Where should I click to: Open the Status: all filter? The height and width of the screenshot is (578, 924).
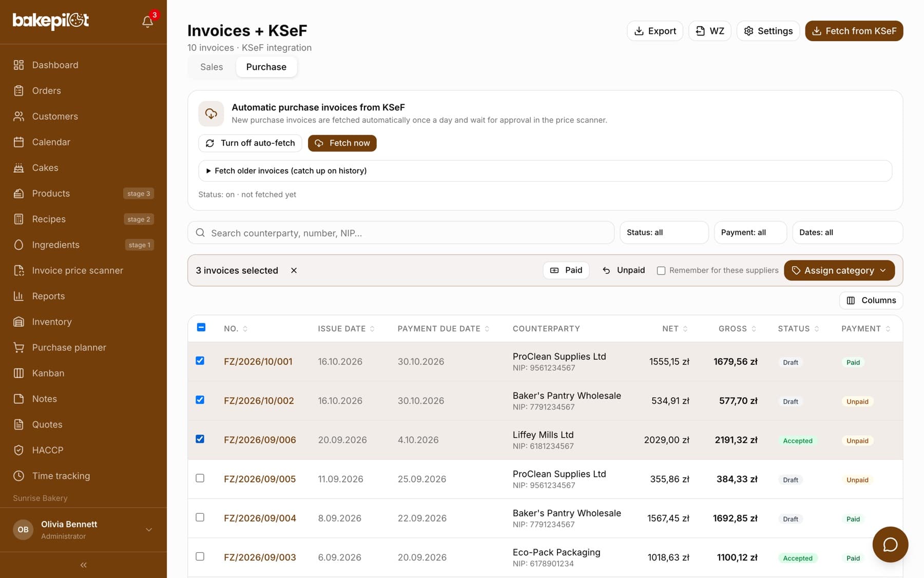click(x=664, y=233)
